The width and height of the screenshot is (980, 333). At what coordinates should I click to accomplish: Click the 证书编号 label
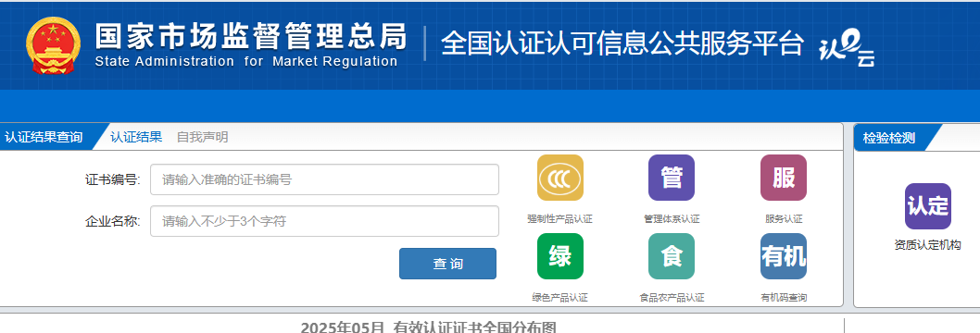pos(112,179)
